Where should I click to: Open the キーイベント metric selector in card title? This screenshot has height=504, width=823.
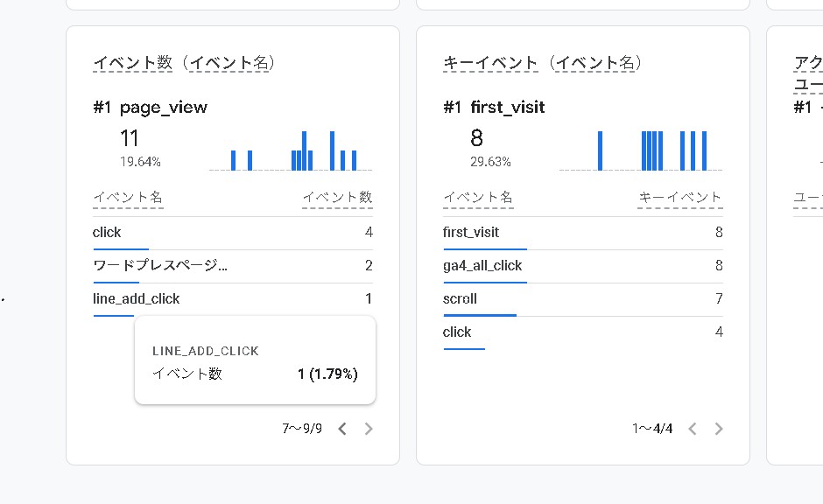tap(490, 63)
